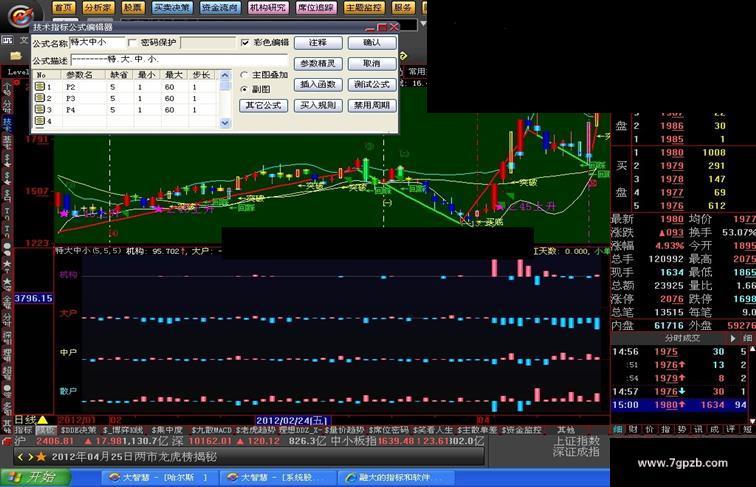Viewport: 756px width, 487px height.
Task: Select the 主图叠加 radio button
Action: click(x=244, y=75)
